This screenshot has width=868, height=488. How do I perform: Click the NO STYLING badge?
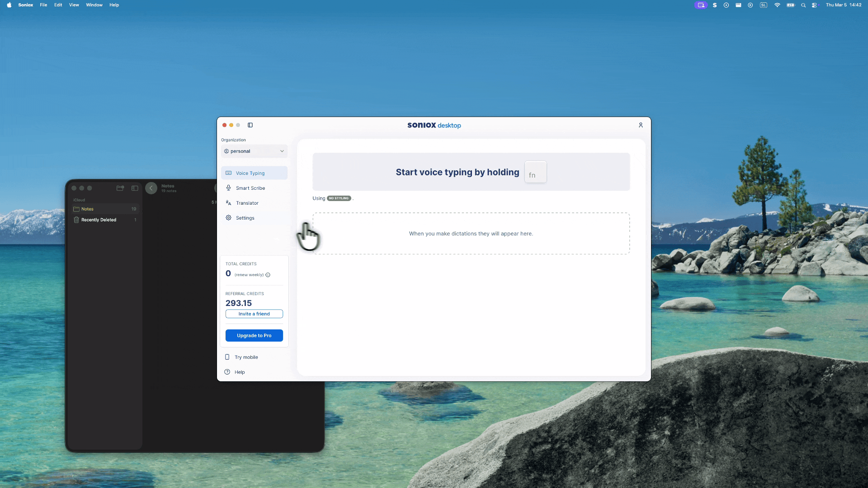[339, 198]
